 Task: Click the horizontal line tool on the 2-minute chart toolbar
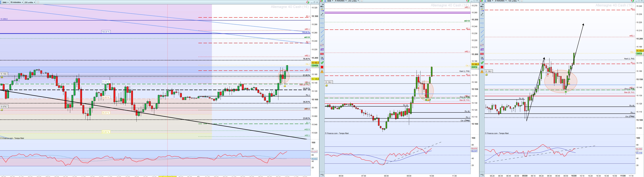point(482,18)
